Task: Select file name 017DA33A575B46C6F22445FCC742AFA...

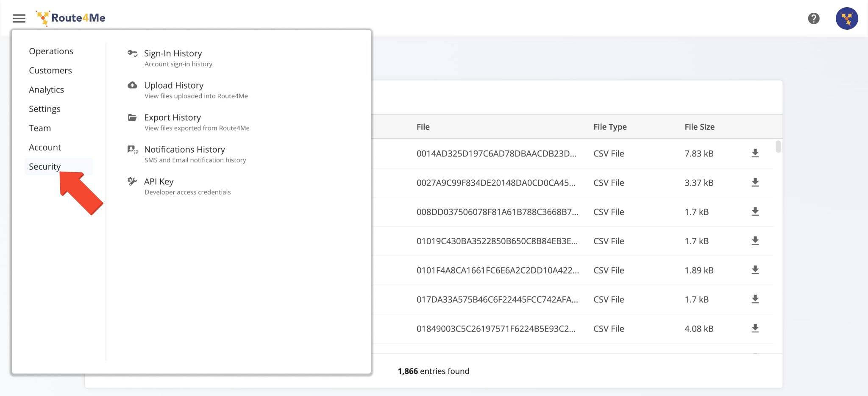Action: point(497,300)
